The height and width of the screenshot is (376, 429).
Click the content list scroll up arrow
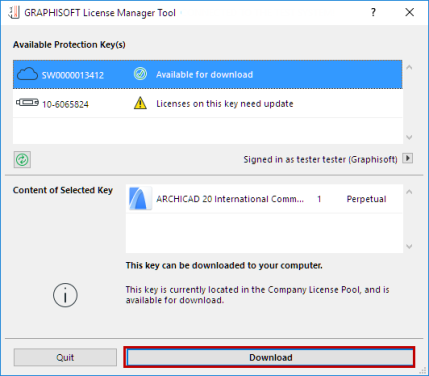click(x=409, y=192)
